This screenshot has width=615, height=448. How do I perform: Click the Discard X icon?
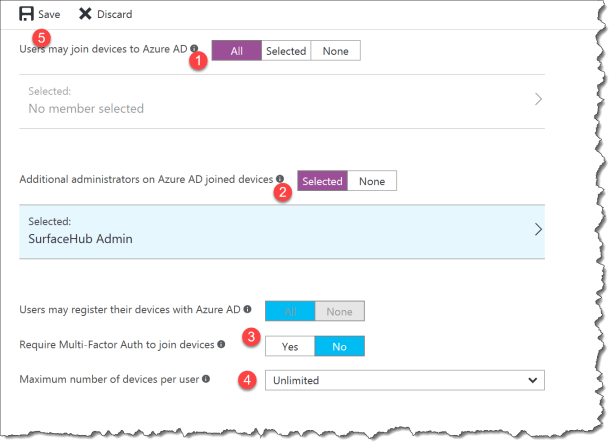pyautogui.click(x=85, y=14)
